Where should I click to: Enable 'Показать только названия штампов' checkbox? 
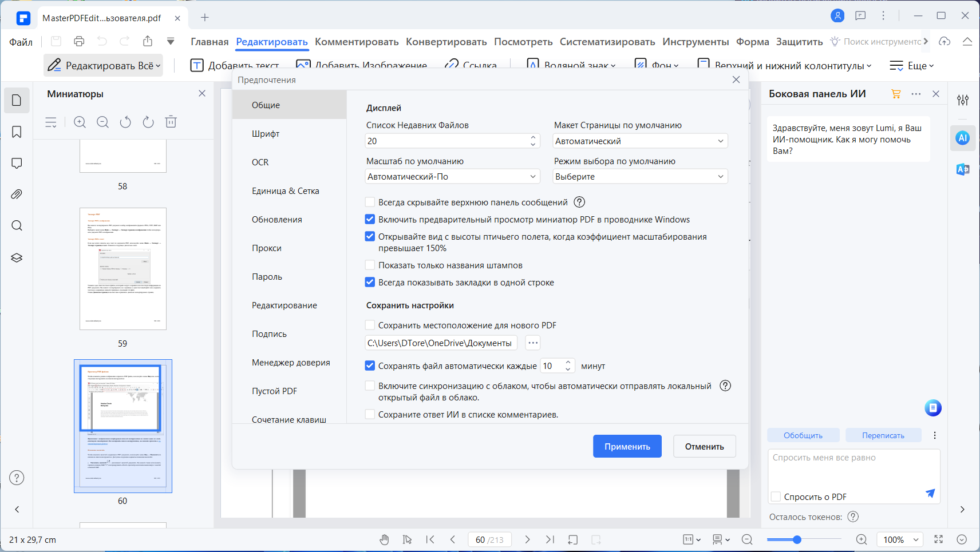[x=370, y=265]
